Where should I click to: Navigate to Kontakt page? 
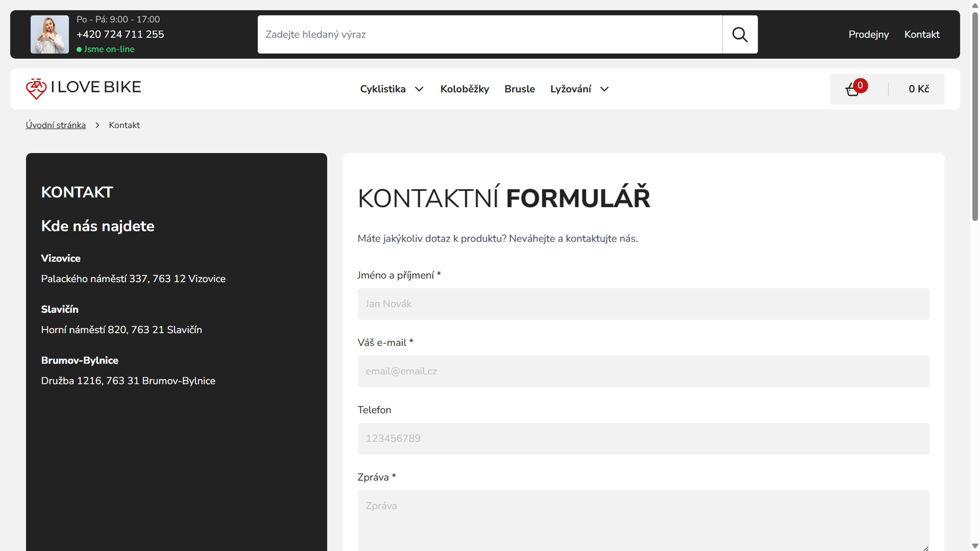point(922,34)
